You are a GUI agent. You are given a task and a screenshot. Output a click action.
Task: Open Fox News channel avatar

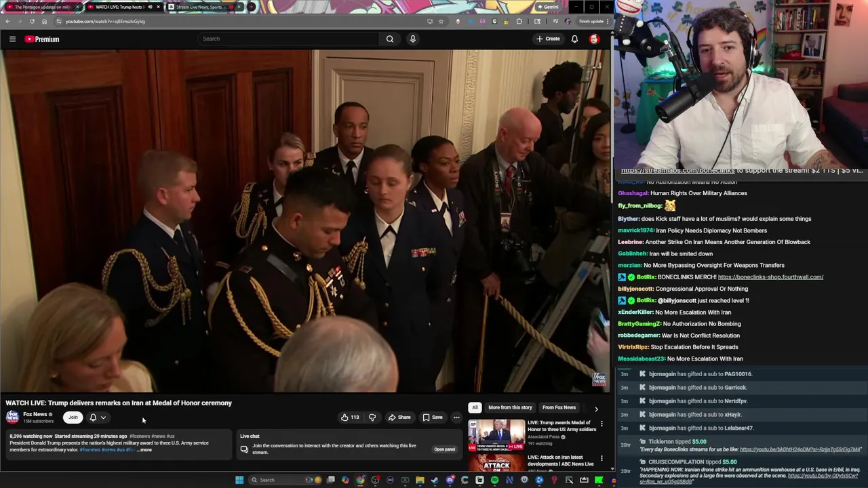tap(12, 416)
